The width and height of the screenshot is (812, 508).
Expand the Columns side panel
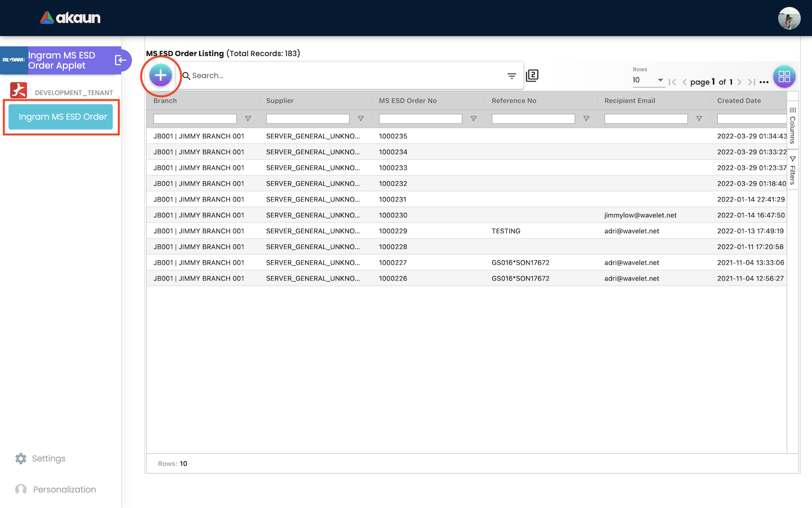pyautogui.click(x=792, y=125)
